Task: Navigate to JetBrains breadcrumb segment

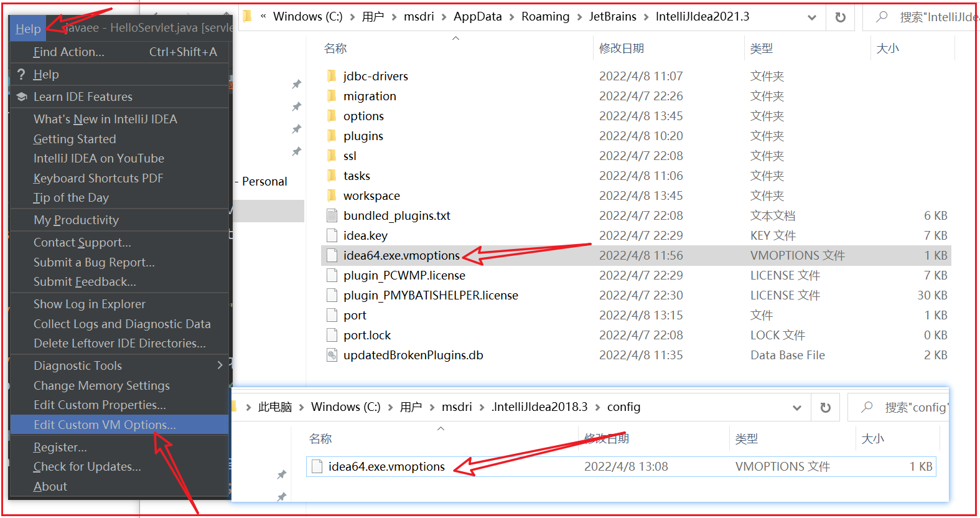Action: point(612,17)
